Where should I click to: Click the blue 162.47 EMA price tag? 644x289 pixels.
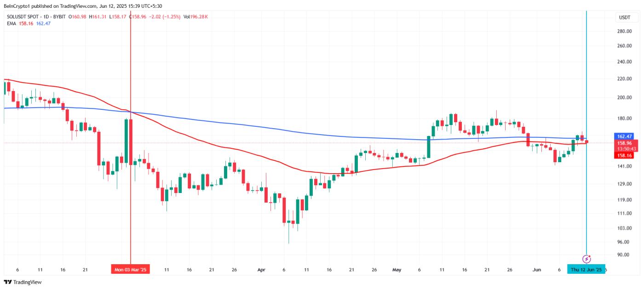[x=625, y=136]
